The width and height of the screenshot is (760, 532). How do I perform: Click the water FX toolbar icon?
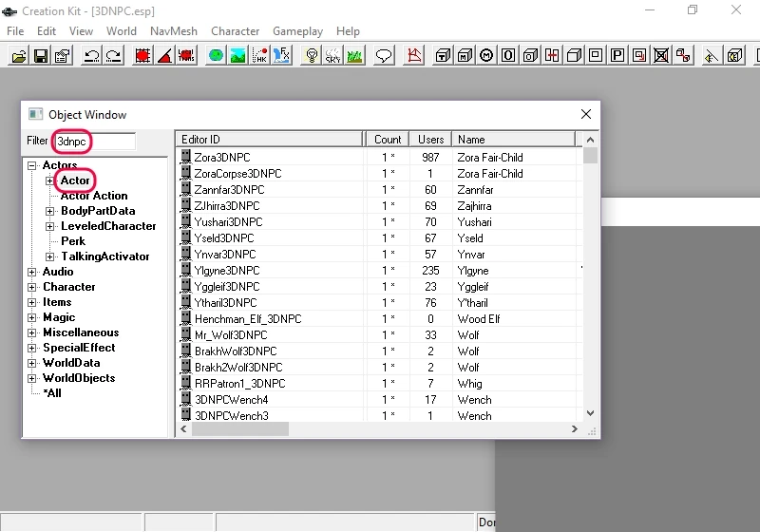[x=281, y=56]
